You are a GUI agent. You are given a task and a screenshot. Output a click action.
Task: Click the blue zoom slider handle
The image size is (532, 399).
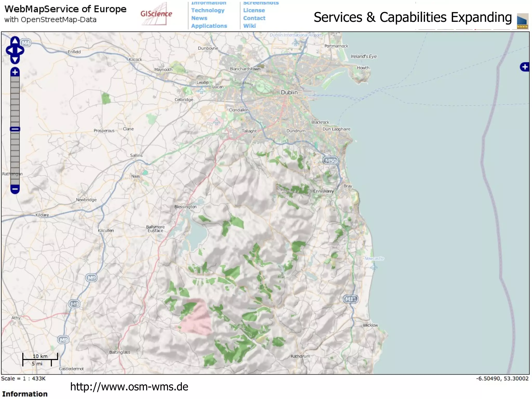pos(15,129)
